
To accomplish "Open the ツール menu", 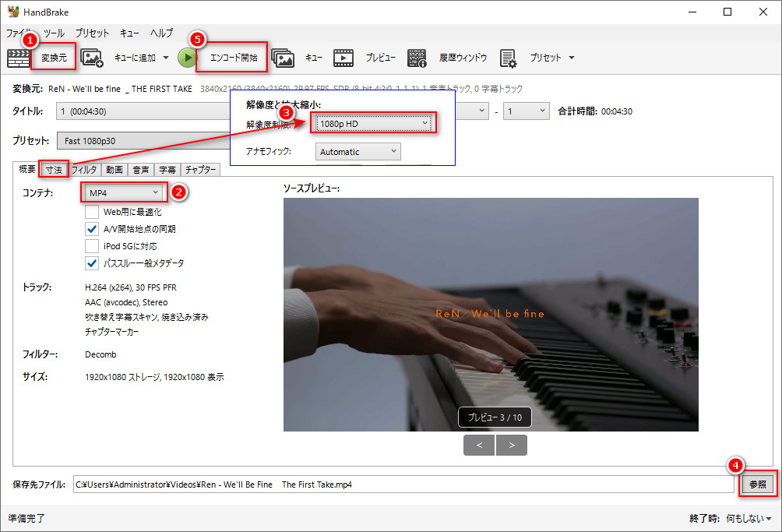I will coord(54,33).
